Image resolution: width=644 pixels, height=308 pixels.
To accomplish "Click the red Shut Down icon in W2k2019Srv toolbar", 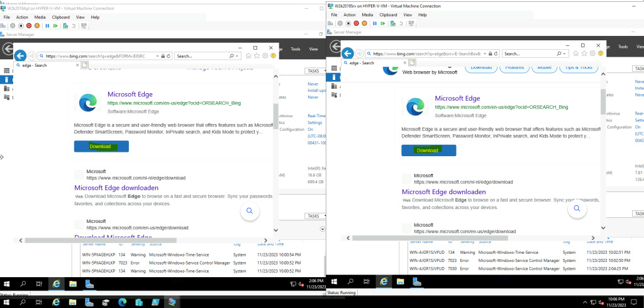I will click(x=356, y=23).
